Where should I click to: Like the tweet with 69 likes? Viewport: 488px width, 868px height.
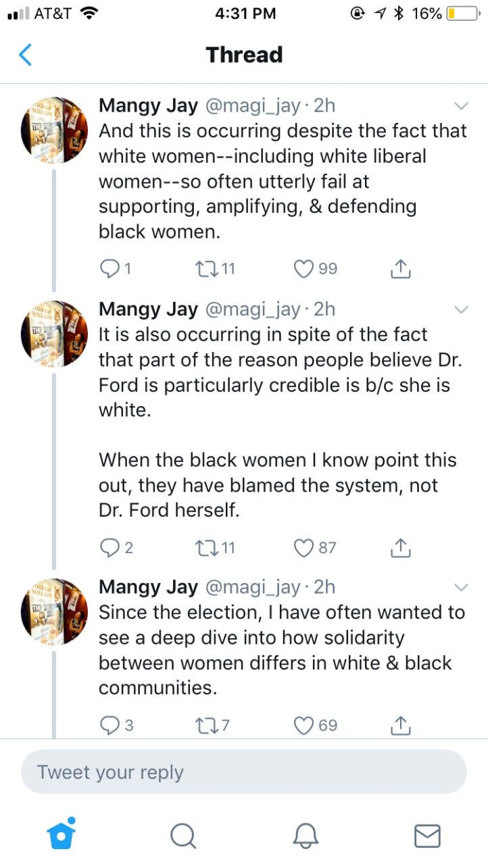click(303, 725)
